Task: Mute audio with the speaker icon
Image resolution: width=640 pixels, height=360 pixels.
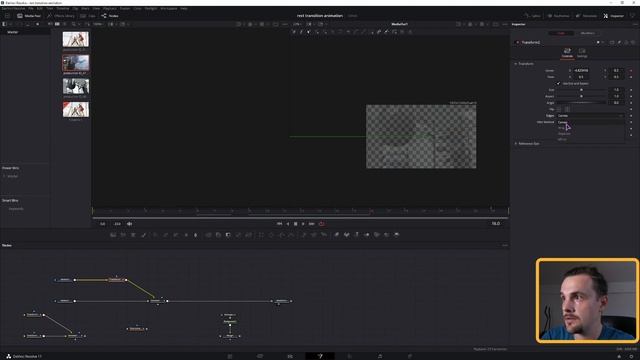Action: 129,224
